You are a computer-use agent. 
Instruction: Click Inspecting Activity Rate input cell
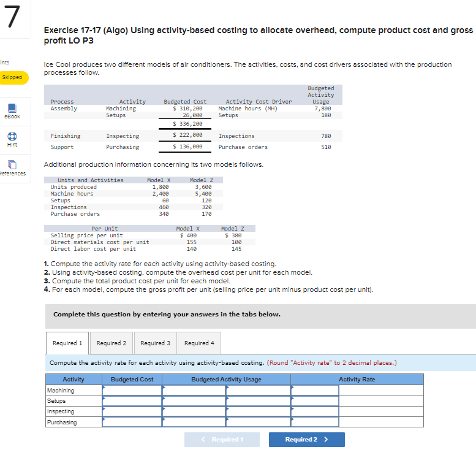tap(315, 411)
